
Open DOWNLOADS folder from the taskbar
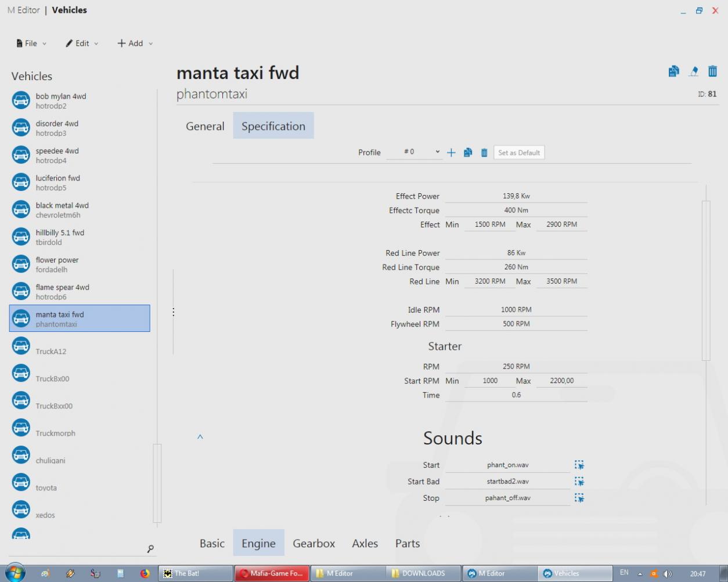click(423, 573)
